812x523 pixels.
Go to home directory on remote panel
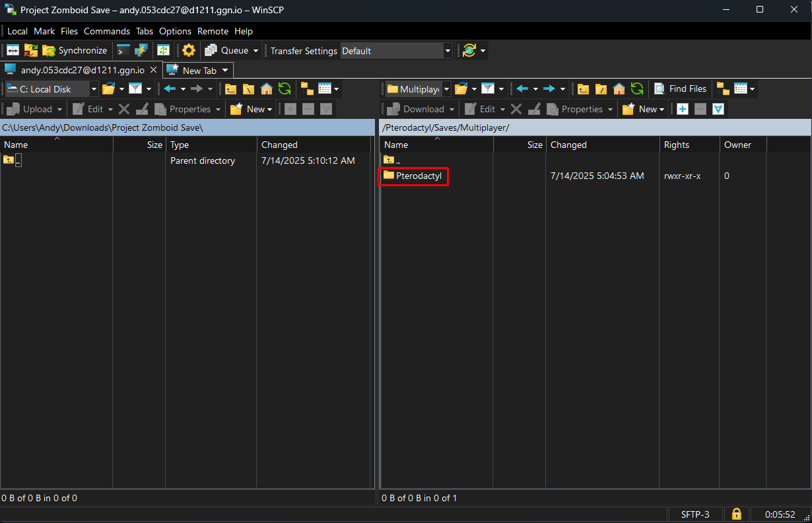pyautogui.click(x=619, y=88)
